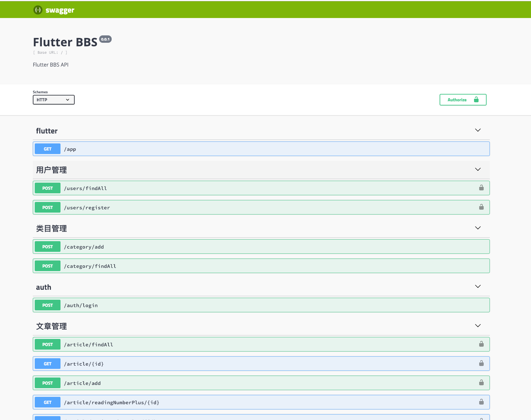The width and height of the screenshot is (531, 420).
Task: Expand the POST /category/findAll operation
Action: coord(261,266)
